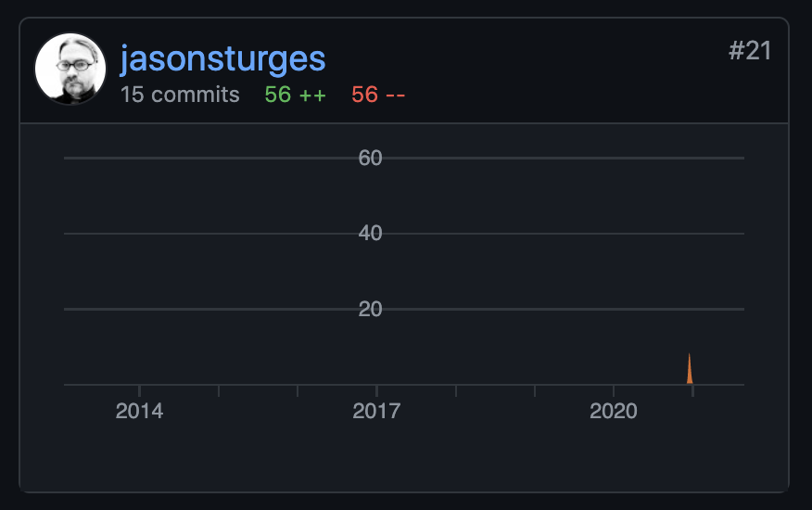812x510 pixels.
Task: Click the green ++ symbol
Action: 312,96
